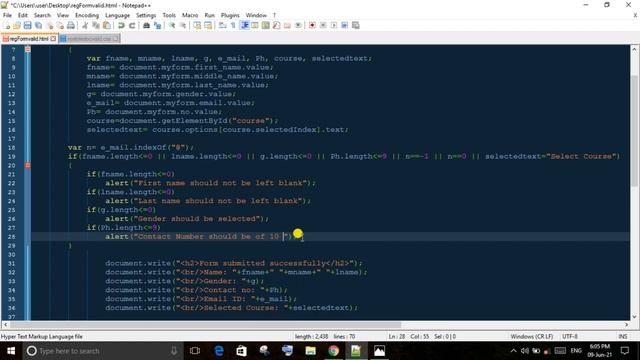Click the scroll right arrow of editor
The width and height of the screenshot is (640, 360).
click(x=627, y=325)
